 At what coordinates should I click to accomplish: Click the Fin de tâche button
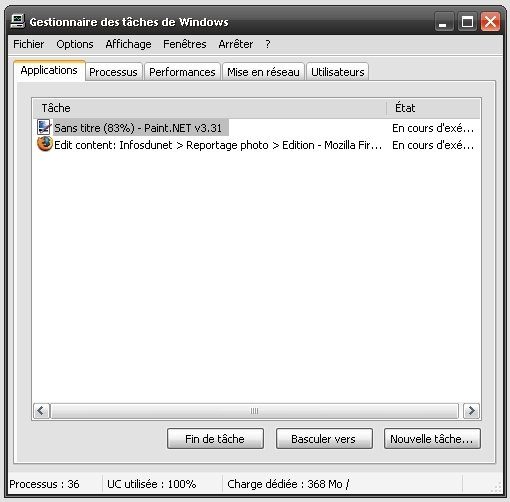click(x=215, y=439)
